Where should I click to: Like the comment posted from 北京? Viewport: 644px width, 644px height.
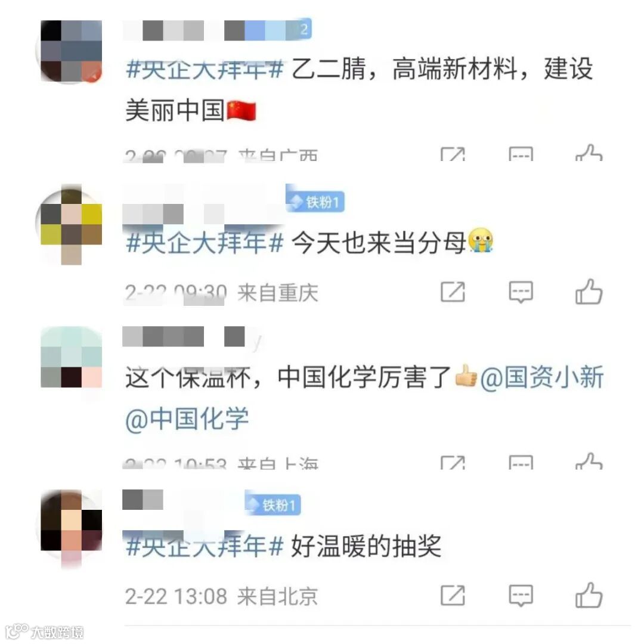pyautogui.click(x=589, y=595)
